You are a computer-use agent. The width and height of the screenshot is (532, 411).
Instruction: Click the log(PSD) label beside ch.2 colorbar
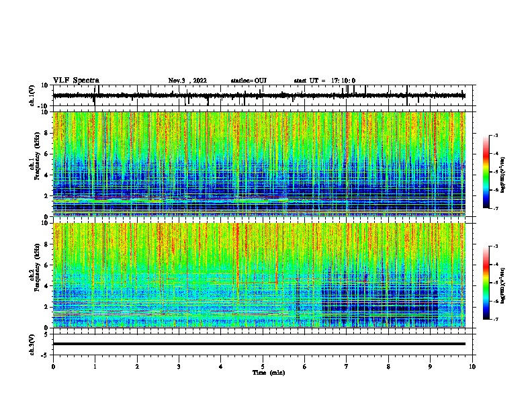point(503,285)
